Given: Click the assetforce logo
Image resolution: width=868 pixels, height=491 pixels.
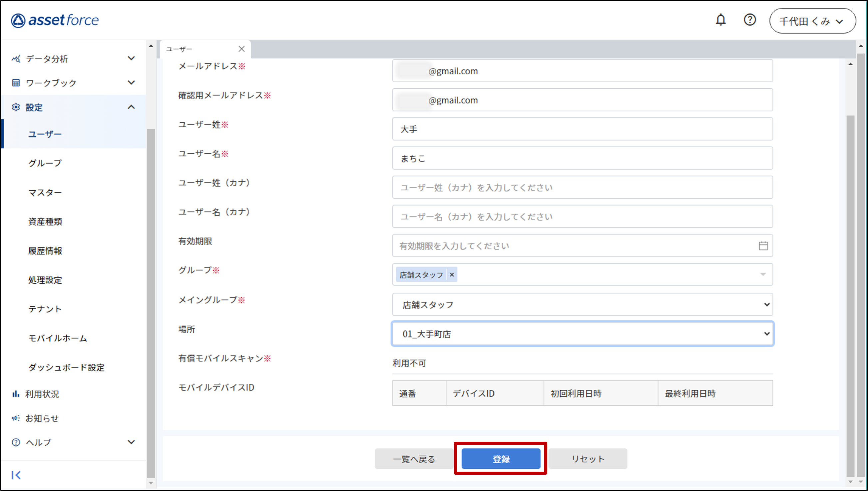Looking at the screenshot, I should (55, 20).
